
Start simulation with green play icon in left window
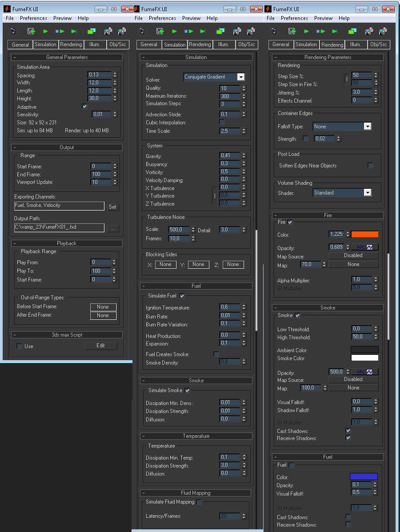(45, 31)
